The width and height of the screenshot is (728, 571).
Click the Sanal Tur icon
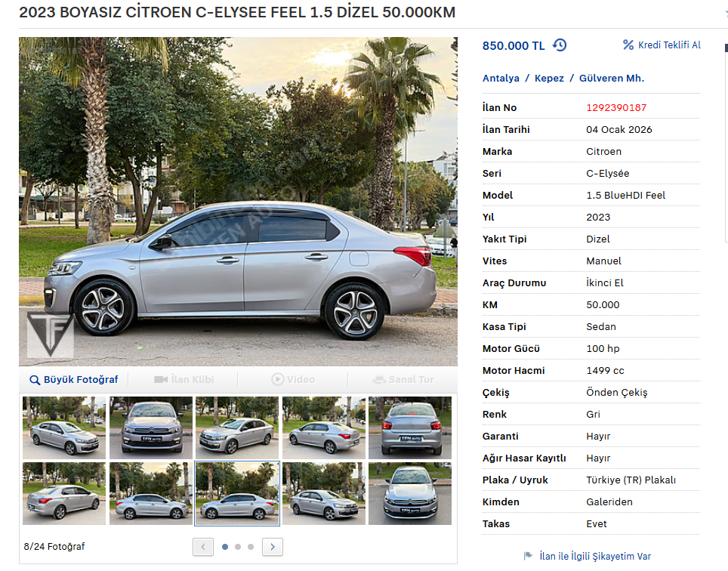pos(379,379)
